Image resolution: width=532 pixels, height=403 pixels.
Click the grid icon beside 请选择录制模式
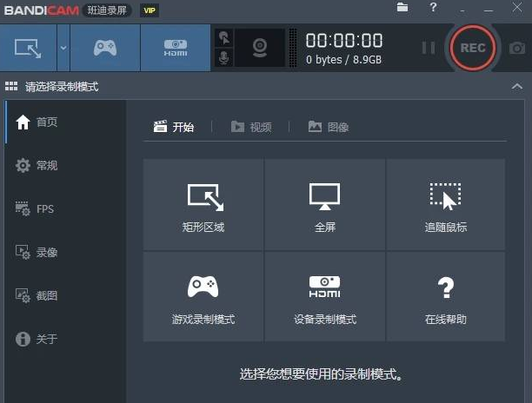[11, 87]
